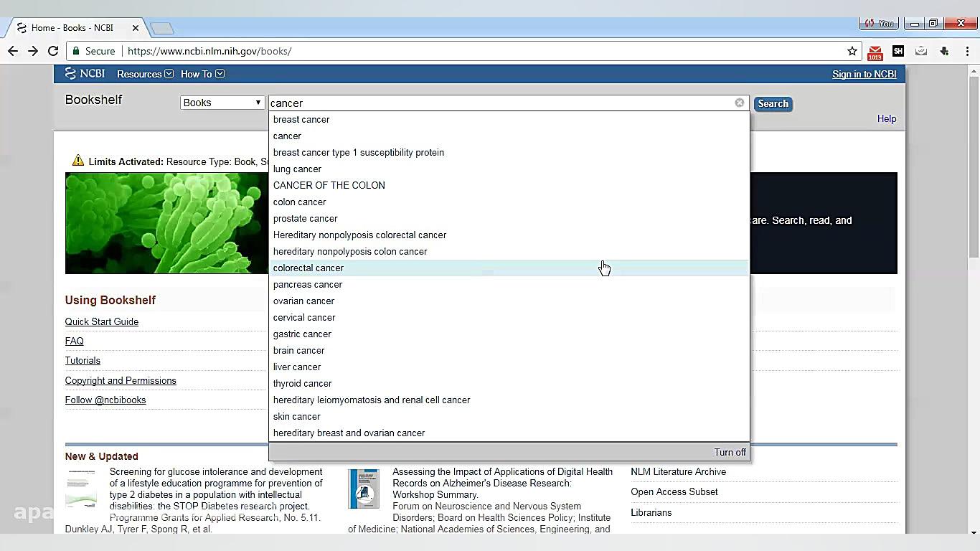Click the NCBI logo

(x=85, y=74)
